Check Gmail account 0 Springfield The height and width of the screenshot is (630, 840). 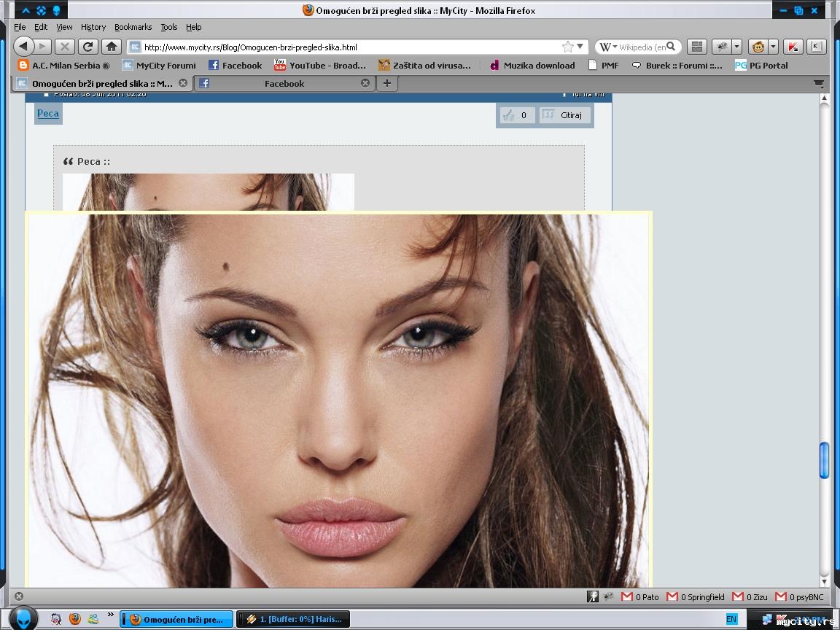(x=696, y=596)
